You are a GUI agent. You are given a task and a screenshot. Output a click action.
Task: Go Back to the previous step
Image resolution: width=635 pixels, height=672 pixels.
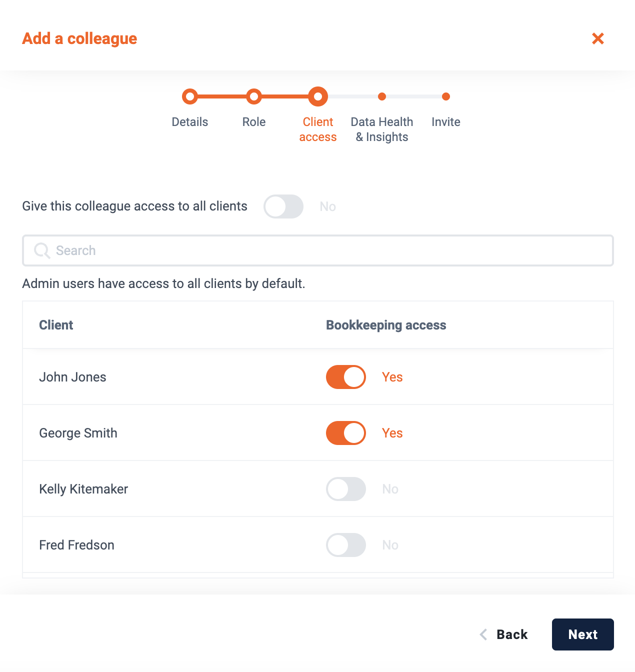click(x=504, y=634)
